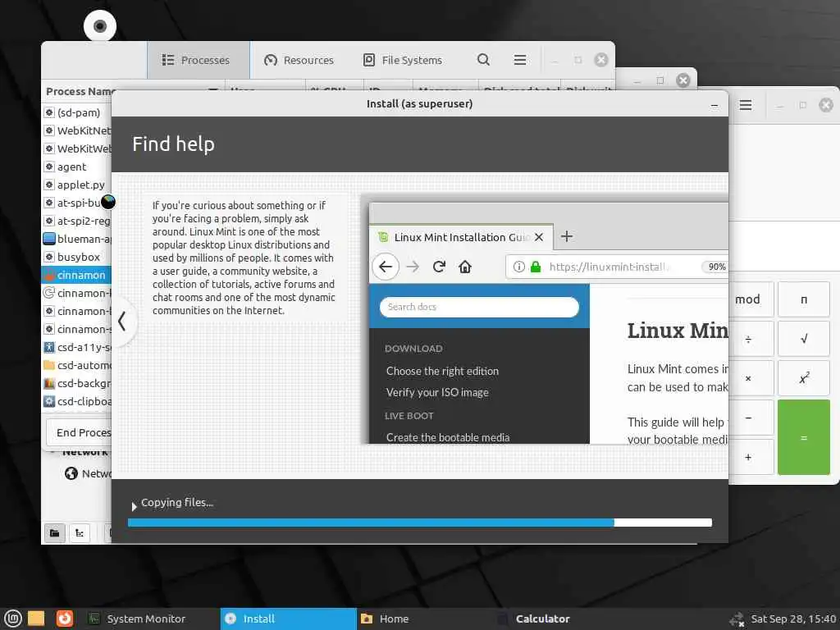Click the csd-automount folder process icon
Image resolution: width=840 pixels, height=630 pixels.
[x=49, y=365]
